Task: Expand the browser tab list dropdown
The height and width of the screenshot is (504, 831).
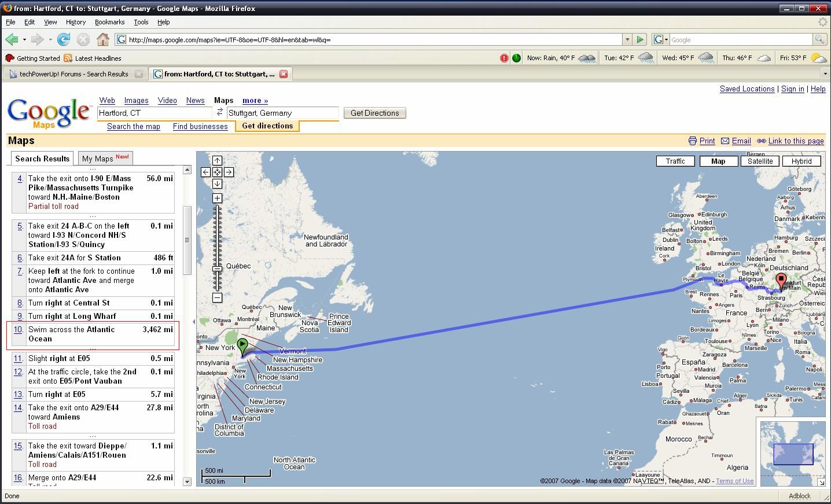Action: (x=825, y=74)
